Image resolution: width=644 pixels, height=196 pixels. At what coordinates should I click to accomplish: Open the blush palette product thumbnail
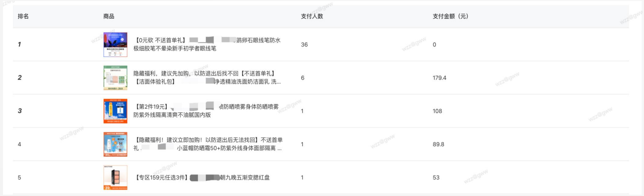point(115,178)
